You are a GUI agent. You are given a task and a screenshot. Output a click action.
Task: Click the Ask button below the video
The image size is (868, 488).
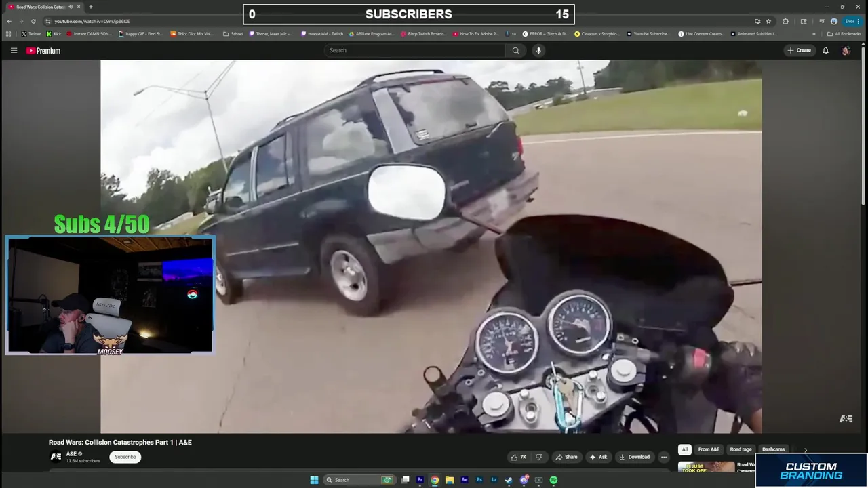(x=599, y=457)
